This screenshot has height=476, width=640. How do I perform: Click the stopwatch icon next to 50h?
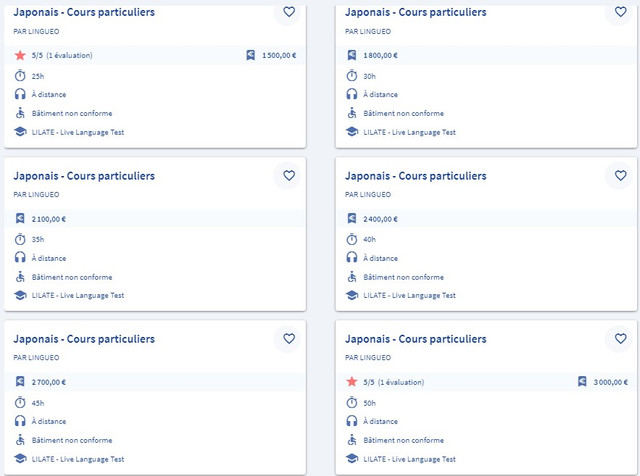pyautogui.click(x=351, y=403)
